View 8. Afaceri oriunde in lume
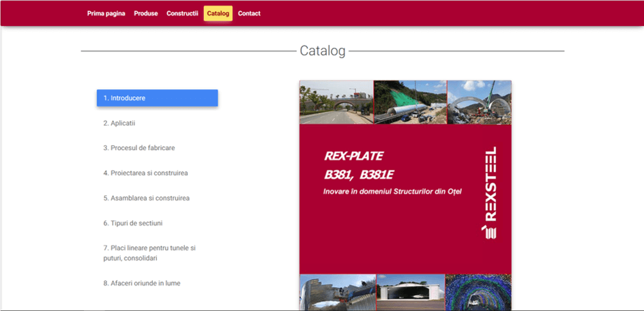The width and height of the screenshot is (644, 311). [x=141, y=283]
